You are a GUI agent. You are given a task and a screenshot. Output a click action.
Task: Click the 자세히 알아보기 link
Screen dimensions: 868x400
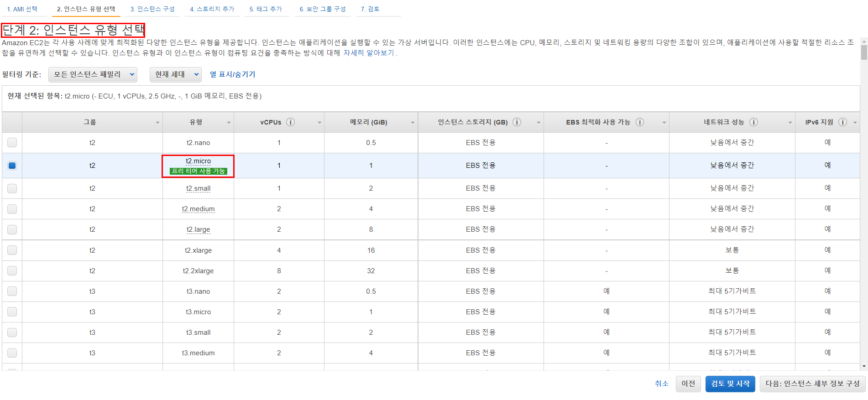pos(369,53)
